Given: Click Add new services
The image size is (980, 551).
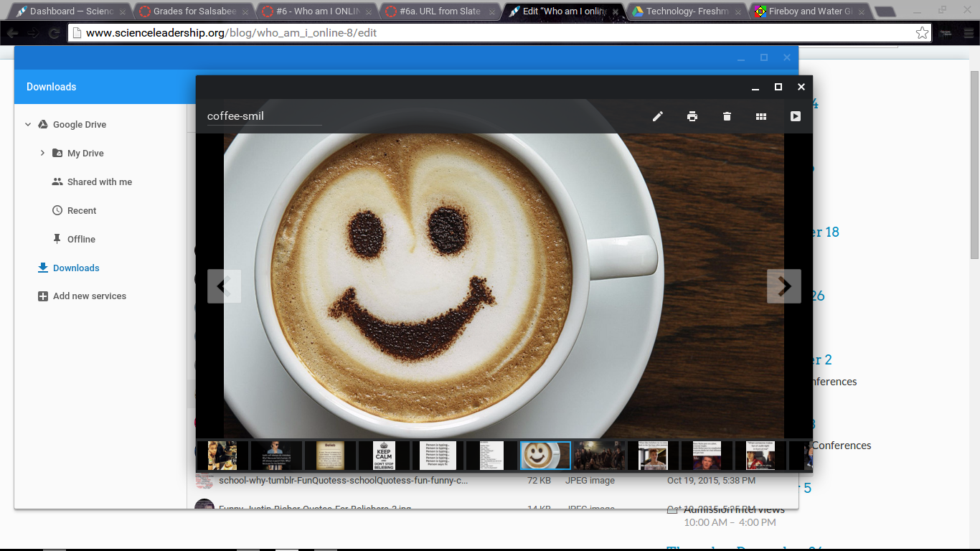Looking at the screenshot, I should pos(89,296).
